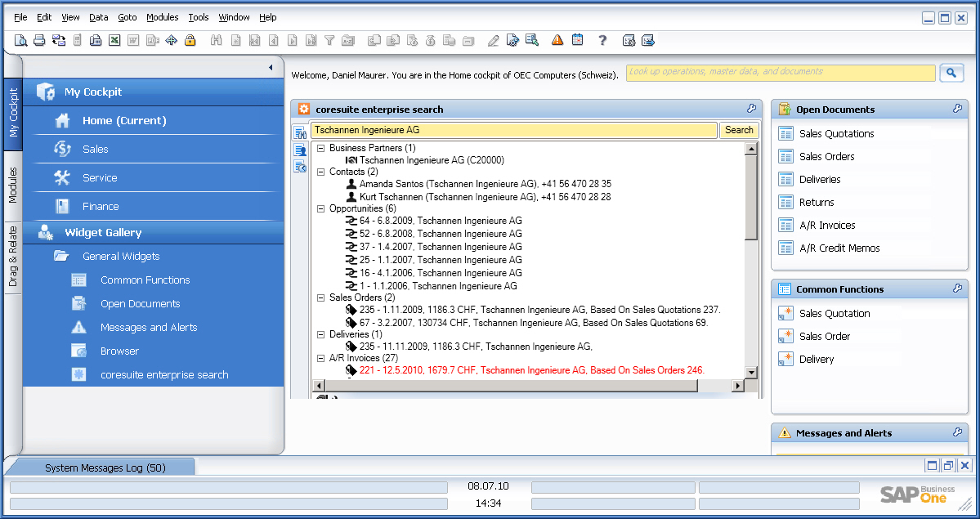The image size is (980, 519).
Task: Open coresuite enterprise search widget settings wrench
Action: 751,108
